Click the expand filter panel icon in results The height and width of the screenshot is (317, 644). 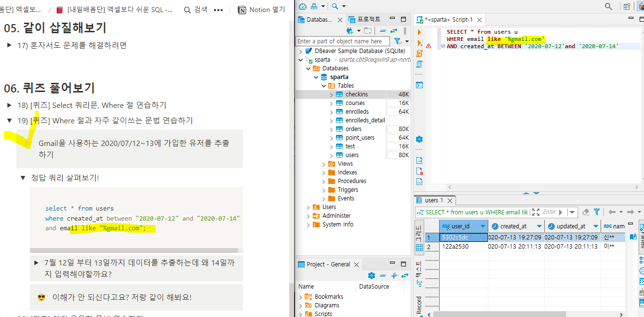537,212
